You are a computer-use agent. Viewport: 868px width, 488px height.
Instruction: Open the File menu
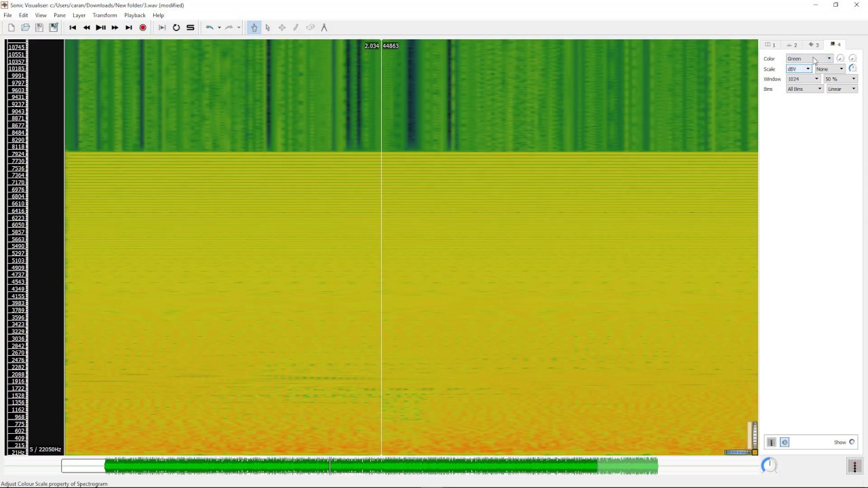coord(7,15)
